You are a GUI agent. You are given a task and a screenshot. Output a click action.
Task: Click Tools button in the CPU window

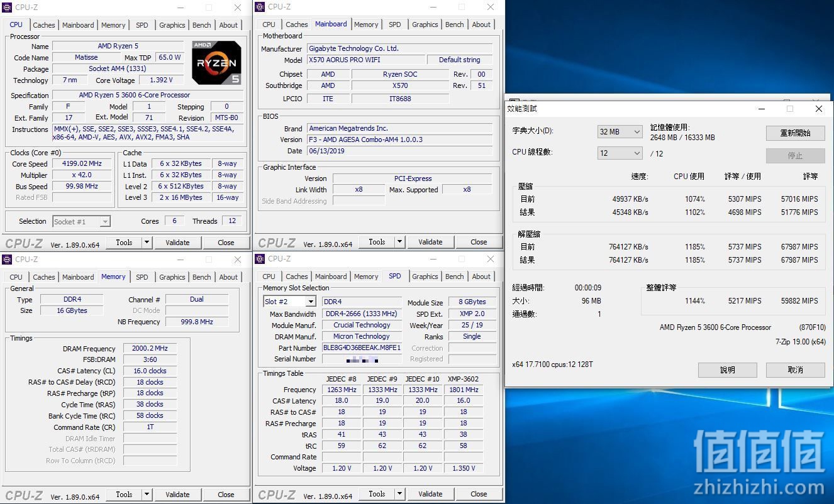[x=124, y=242]
